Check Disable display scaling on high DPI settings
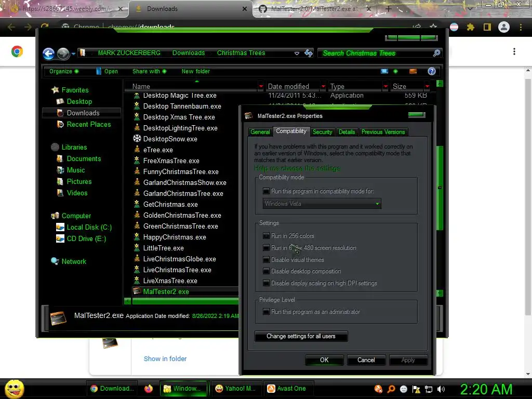The height and width of the screenshot is (399, 532). point(267,283)
